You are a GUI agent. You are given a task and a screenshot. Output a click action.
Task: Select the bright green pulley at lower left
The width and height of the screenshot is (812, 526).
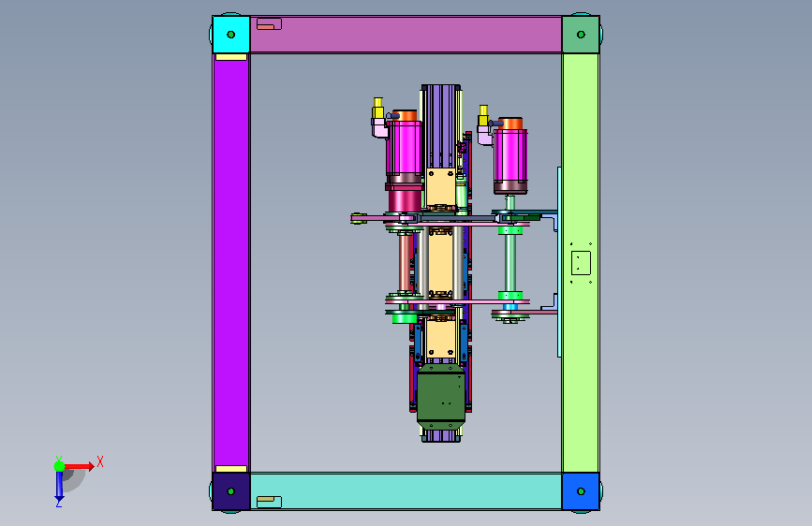(405, 318)
